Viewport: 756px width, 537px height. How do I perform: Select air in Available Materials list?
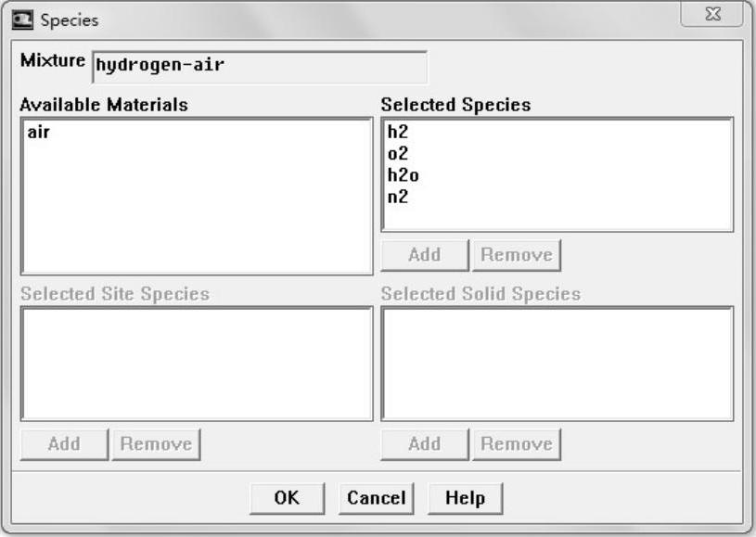pyautogui.click(x=39, y=133)
